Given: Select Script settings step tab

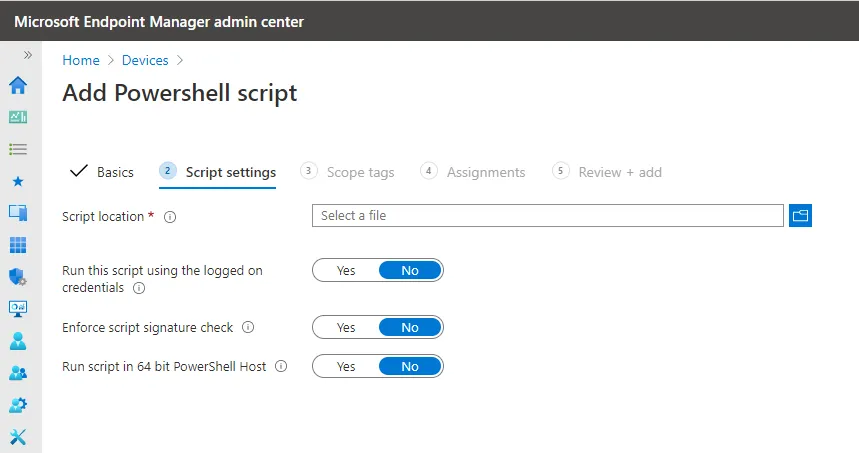Looking at the screenshot, I should [x=217, y=172].
